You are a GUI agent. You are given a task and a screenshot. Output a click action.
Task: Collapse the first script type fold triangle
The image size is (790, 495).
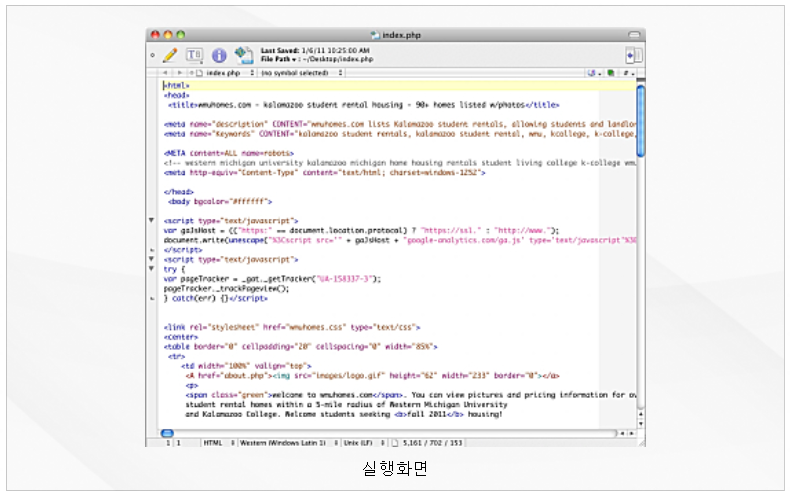tap(151, 220)
